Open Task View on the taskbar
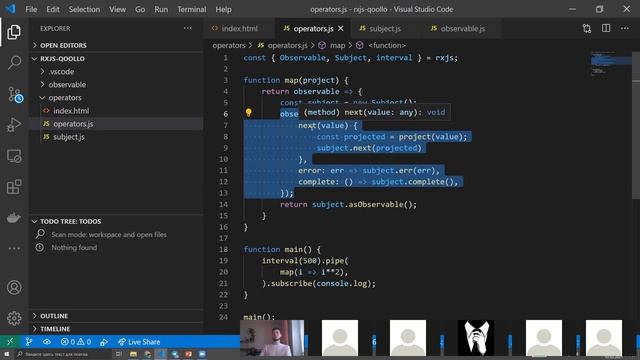The image size is (640, 360). click(x=118, y=354)
